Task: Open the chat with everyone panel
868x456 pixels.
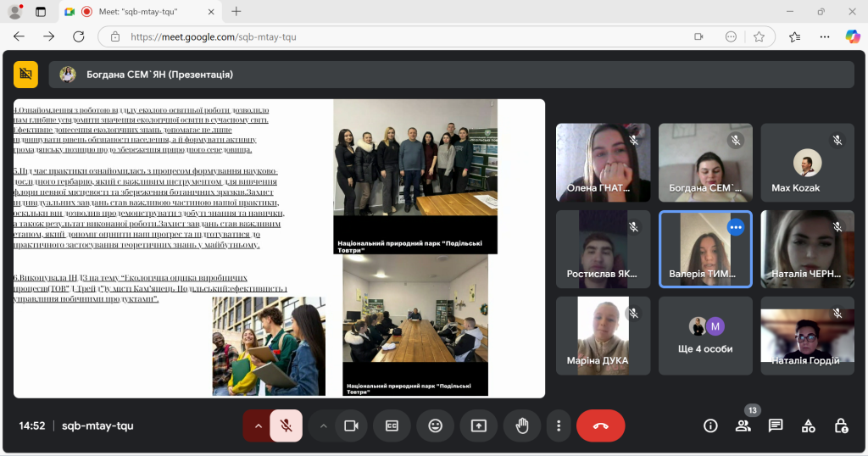Action: pos(775,425)
